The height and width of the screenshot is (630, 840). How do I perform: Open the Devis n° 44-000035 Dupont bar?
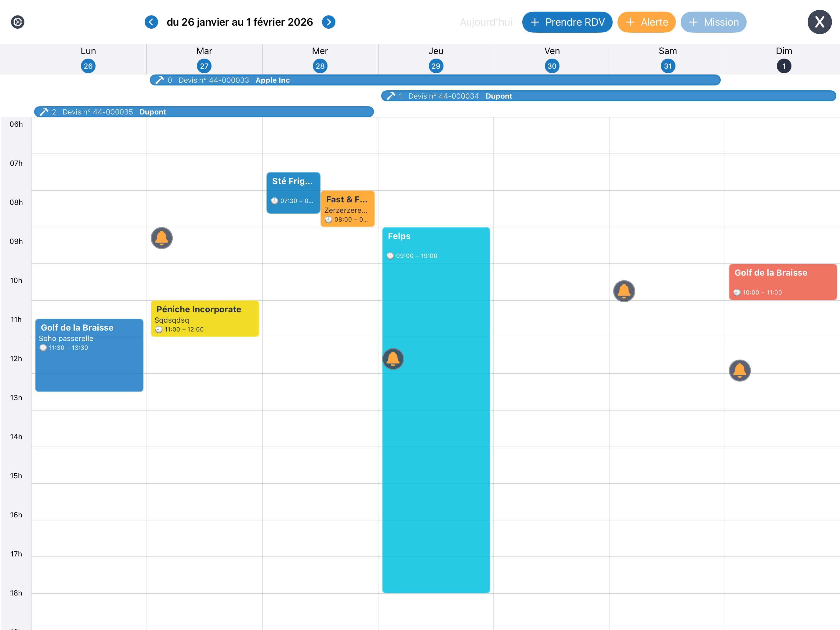204,112
